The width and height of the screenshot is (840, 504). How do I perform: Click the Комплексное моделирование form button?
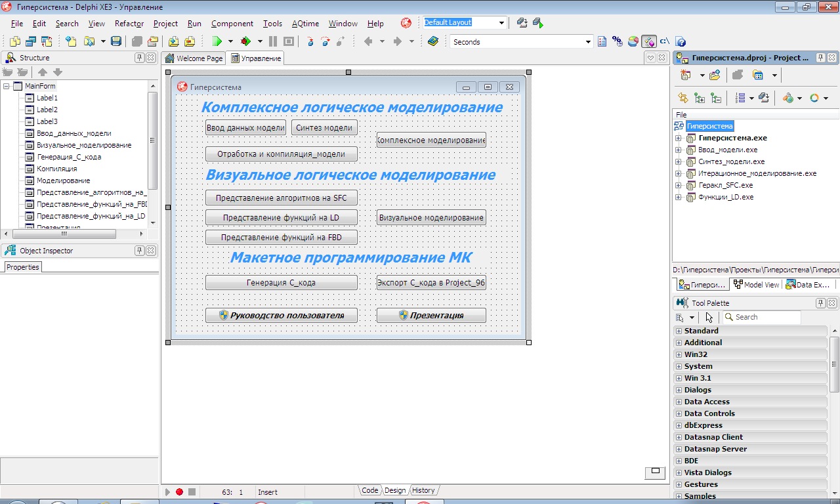[x=431, y=140]
